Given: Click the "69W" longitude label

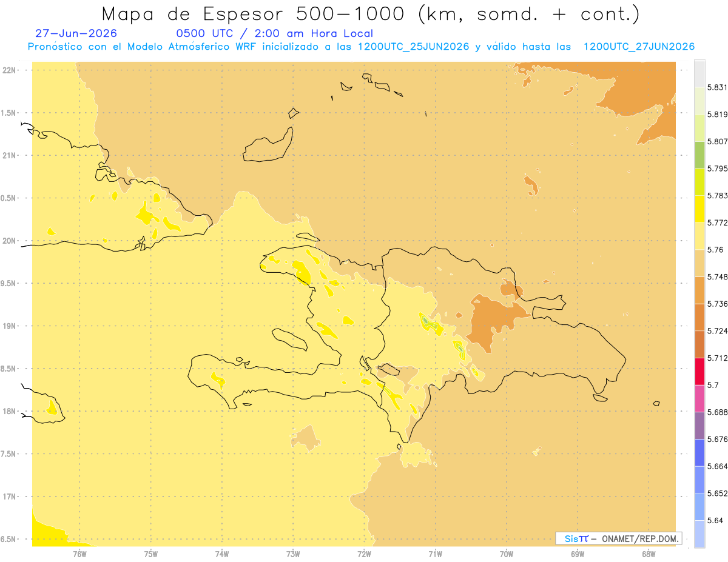Looking at the screenshot, I should click(578, 554).
